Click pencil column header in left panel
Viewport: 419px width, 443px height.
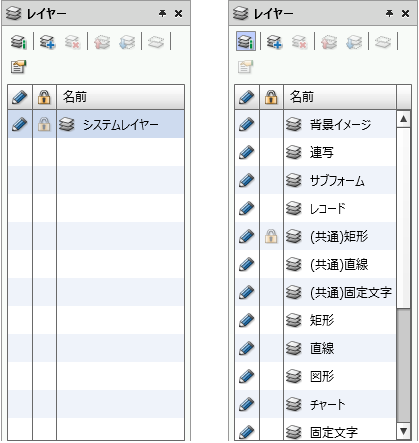20,97
